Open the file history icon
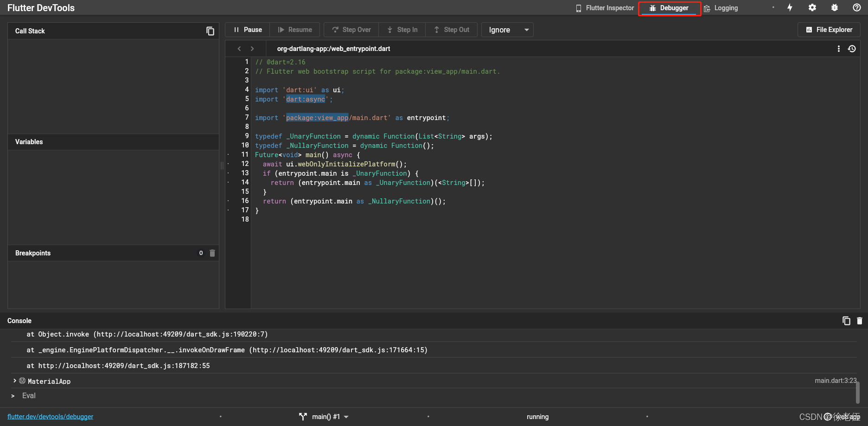The width and height of the screenshot is (868, 426). 852,49
